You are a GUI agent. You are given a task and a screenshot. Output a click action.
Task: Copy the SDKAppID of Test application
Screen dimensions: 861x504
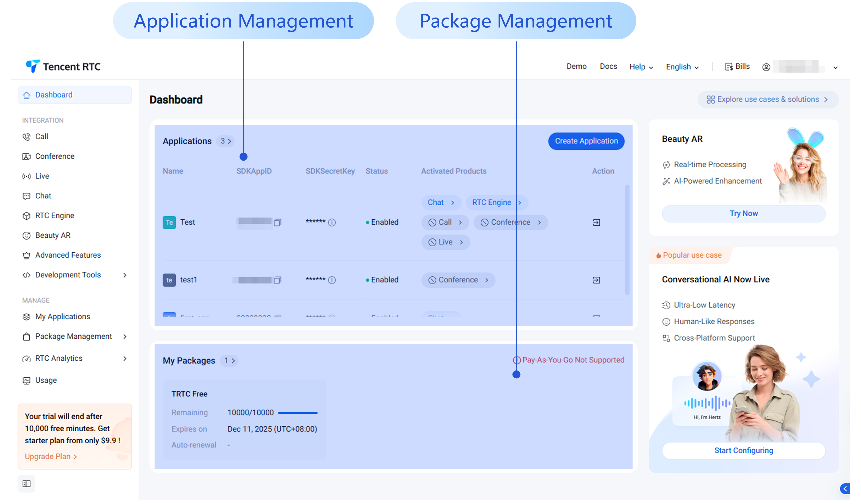277,223
